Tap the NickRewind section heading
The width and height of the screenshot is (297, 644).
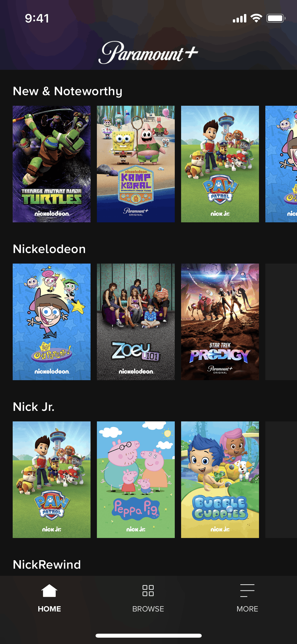[x=47, y=565]
